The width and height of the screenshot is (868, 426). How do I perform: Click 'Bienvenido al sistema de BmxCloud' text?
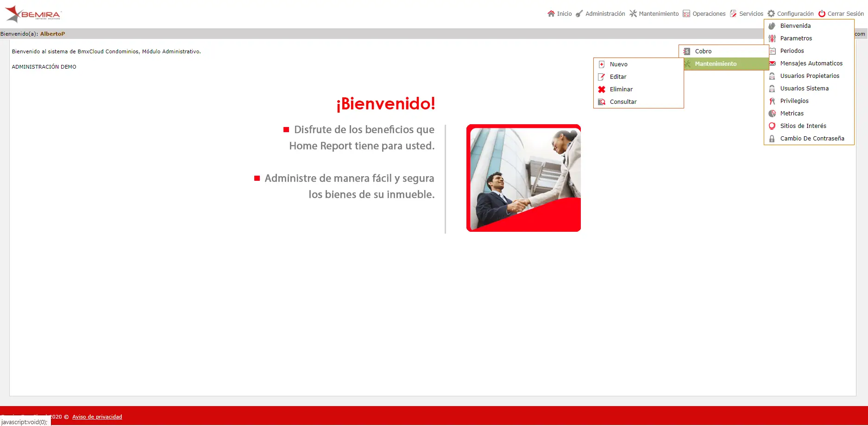click(x=107, y=51)
